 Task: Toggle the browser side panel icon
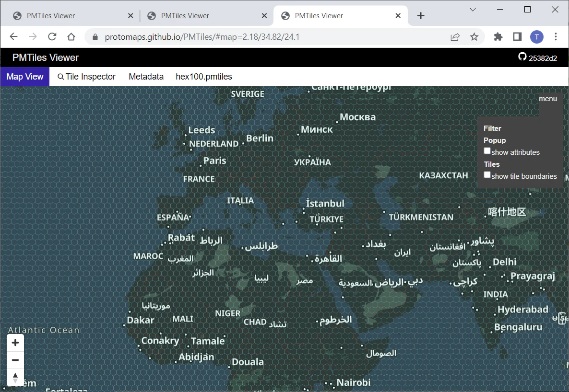point(517,36)
